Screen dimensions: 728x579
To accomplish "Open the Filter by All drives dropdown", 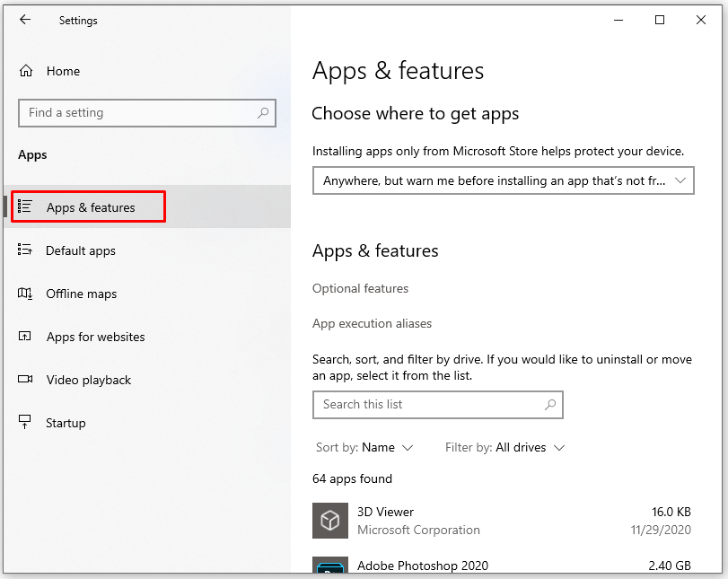I will click(505, 447).
